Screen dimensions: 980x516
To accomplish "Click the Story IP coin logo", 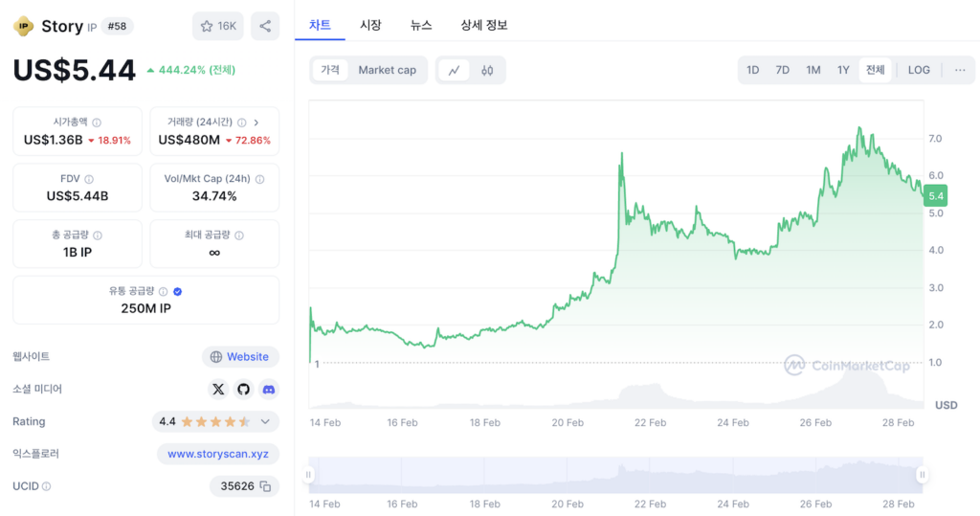I will [x=23, y=26].
